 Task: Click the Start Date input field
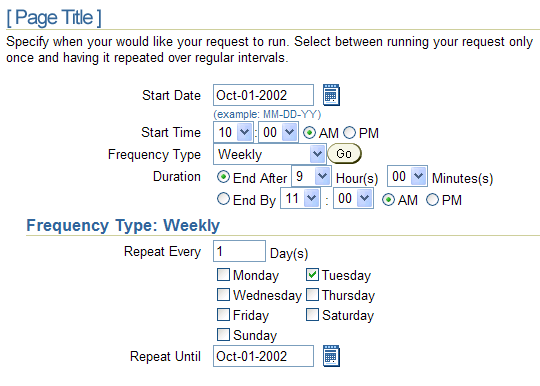(263, 95)
